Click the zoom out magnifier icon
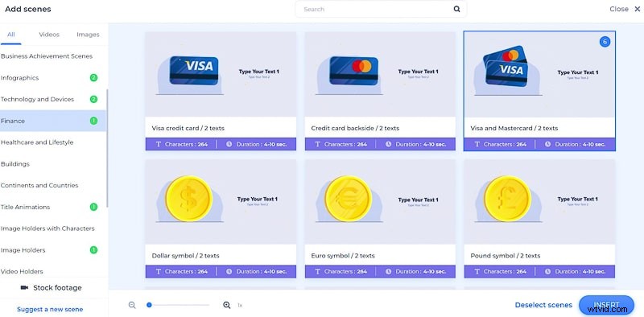 coord(132,305)
